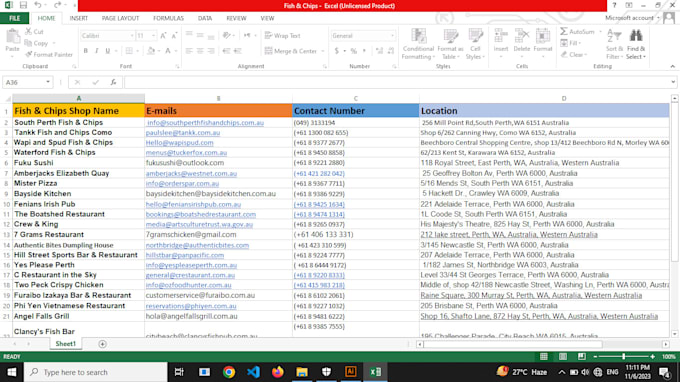Open email link info@southperthfishandchips.com.au

(x=206, y=123)
